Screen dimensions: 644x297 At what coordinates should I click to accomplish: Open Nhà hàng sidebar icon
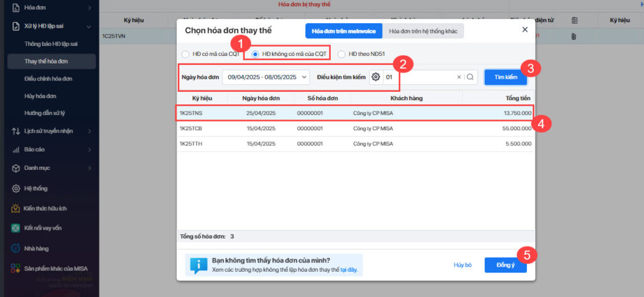tap(16, 248)
